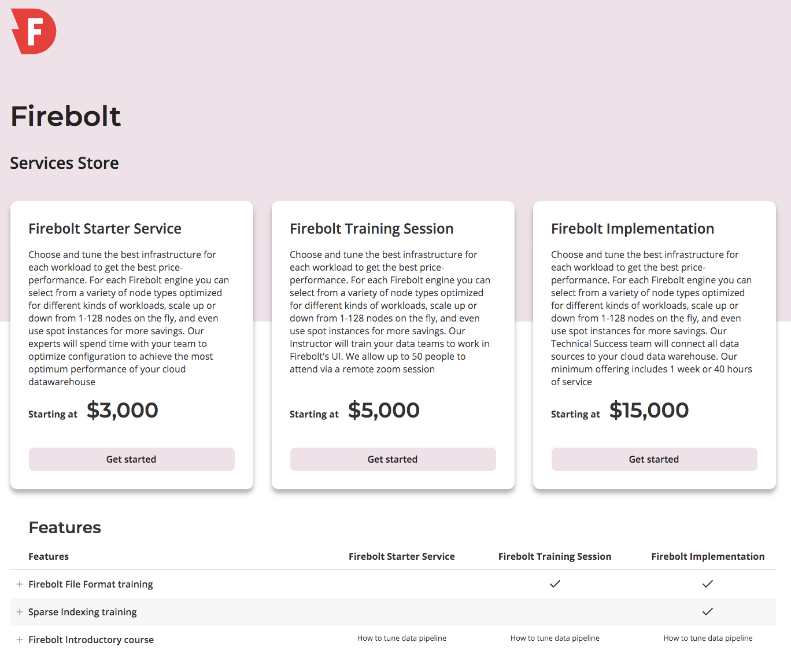Click Firebolt Training Session column header
Screen dimensions: 791x672
[555, 556]
